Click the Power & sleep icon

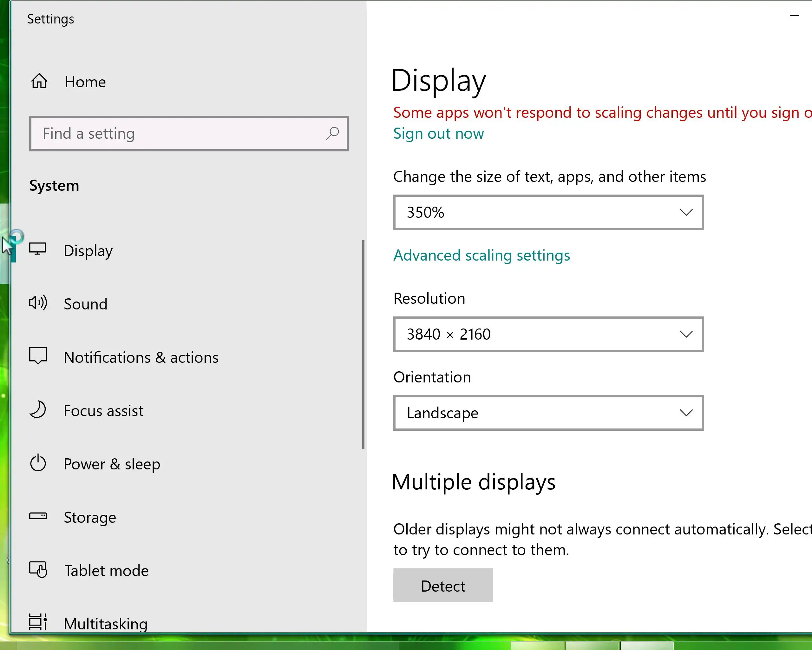pyautogui.click(x=38, y=463)
